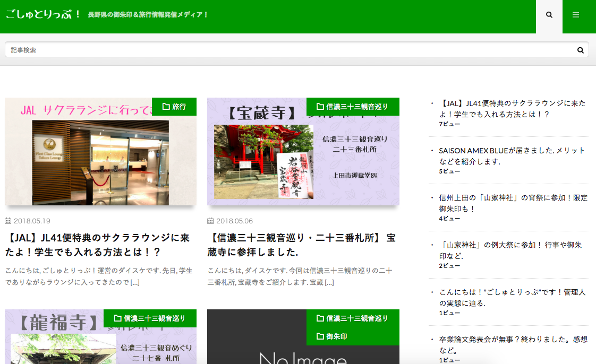Click the 2018.05.19 post date

click(32, 221)
